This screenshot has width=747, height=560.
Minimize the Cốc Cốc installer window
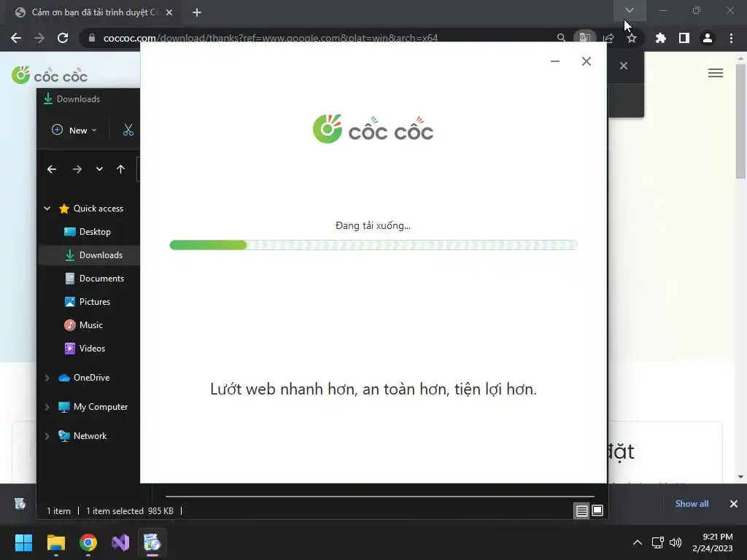[555, 61]
